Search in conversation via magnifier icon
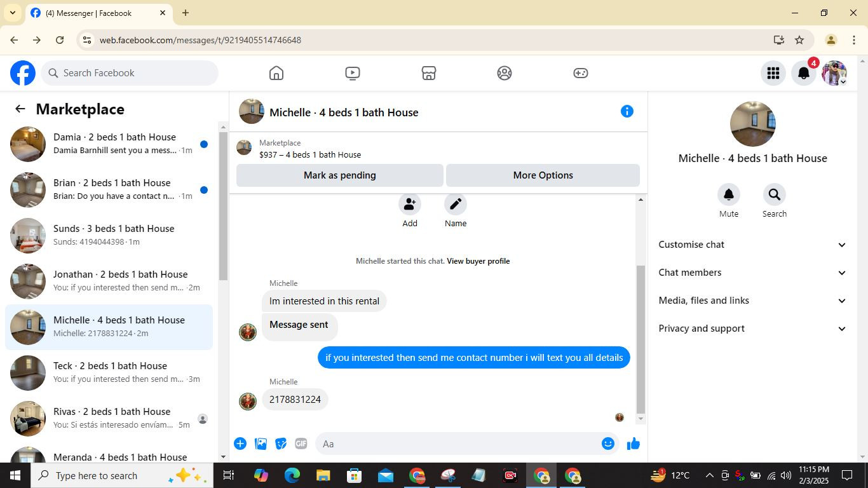Viewport: 868px width, 488px height. coord(775,194)
